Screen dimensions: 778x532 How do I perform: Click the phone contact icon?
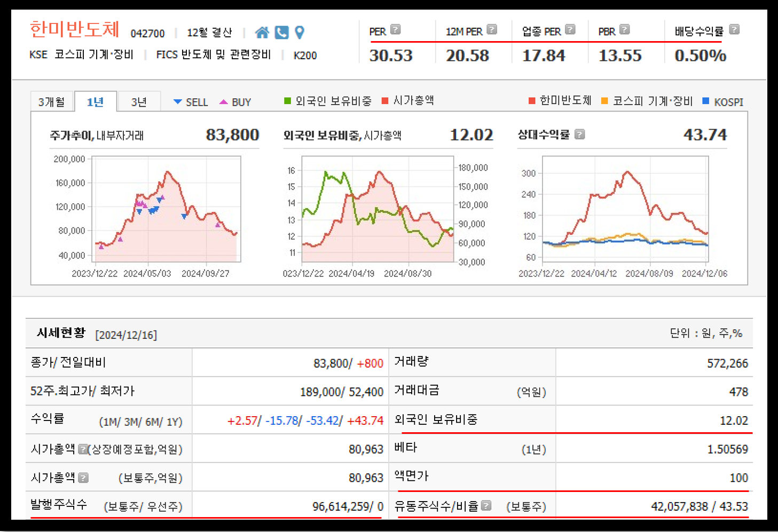(281, 33)
